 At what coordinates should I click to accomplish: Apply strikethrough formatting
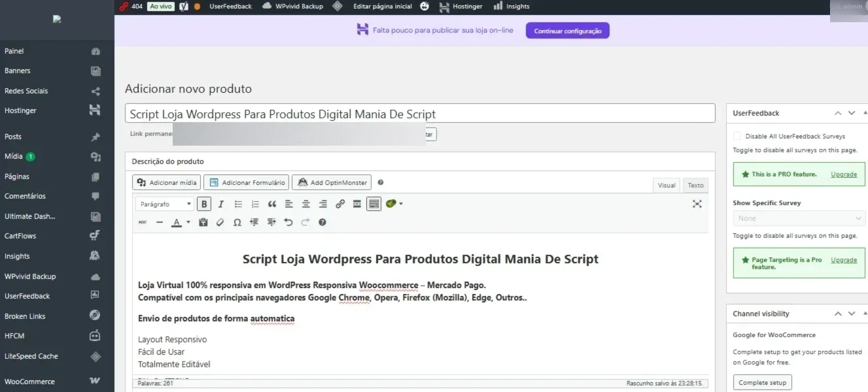click(x=143, y=222)
